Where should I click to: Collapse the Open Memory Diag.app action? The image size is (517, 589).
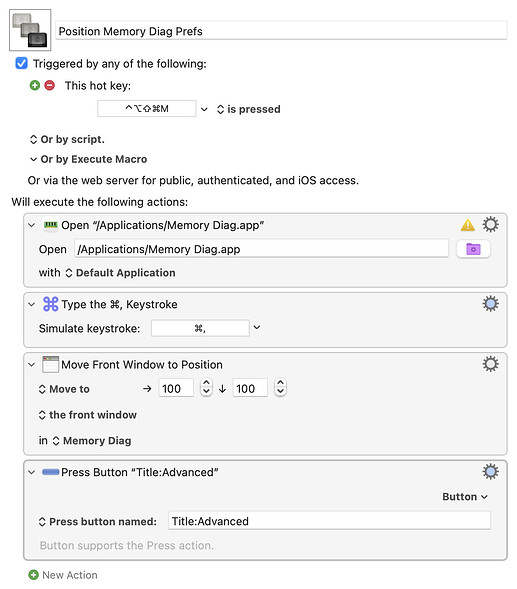[32, 225]
